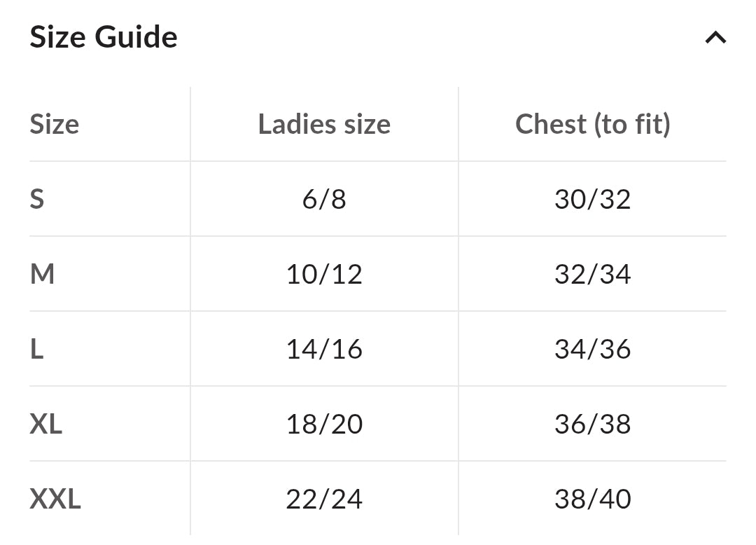Screen dimensions: 756x545
Task: Collapse the Size Guide chevron arrow
Action: click(x=715, y=38)
